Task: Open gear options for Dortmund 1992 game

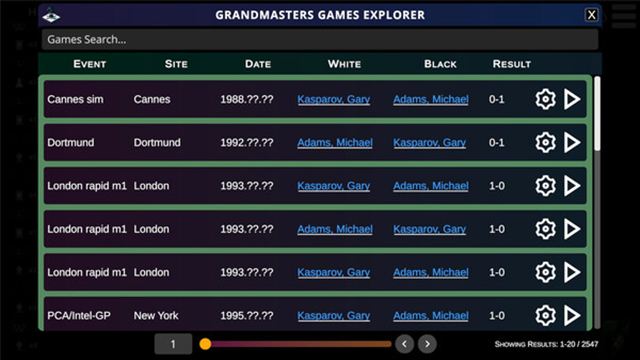Action: 545,142
